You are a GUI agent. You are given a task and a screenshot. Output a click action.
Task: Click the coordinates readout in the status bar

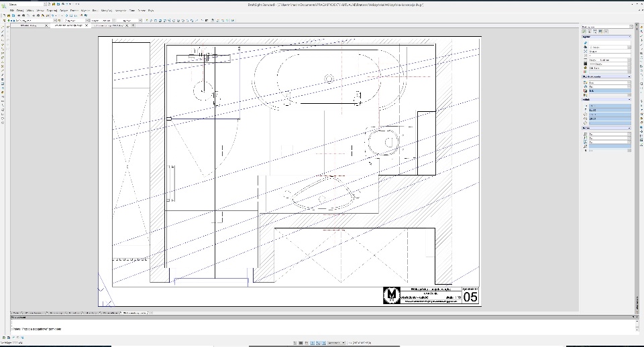pyautogui.click(x=360, y=343)
